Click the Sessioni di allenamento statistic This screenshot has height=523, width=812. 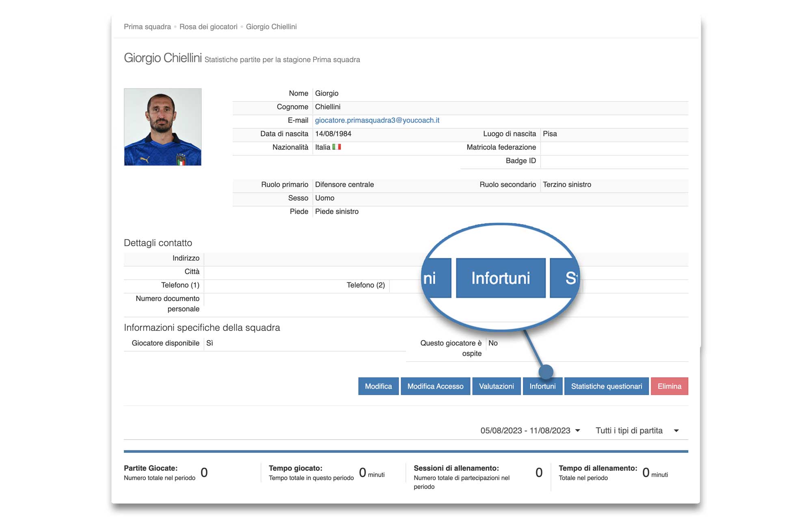pos(456,468)
